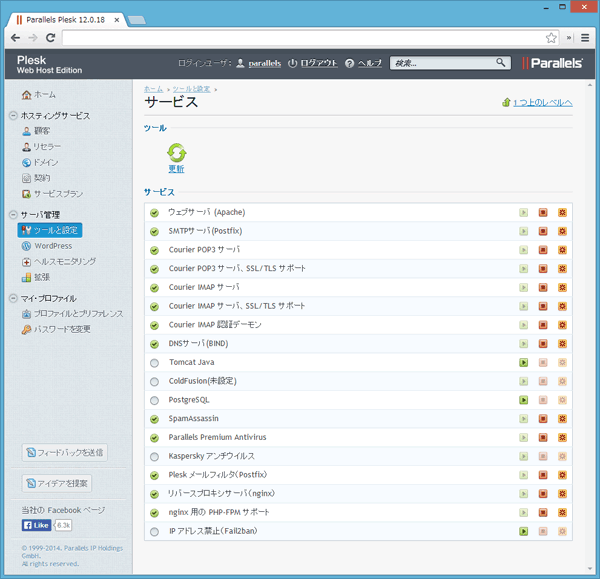The width and height of the screenshot is (600, 579).
Task: Reload the page in browser toolbar
Action: pos(51,38)
